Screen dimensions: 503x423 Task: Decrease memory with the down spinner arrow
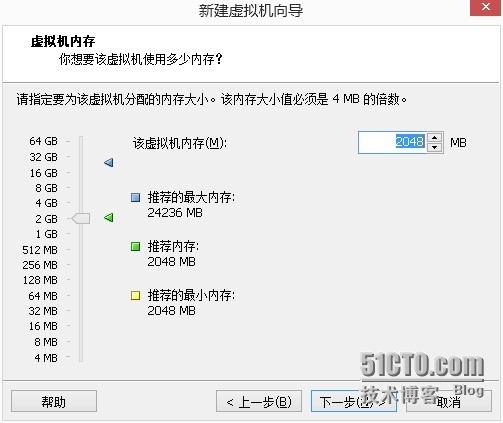(x=435, y=147)
